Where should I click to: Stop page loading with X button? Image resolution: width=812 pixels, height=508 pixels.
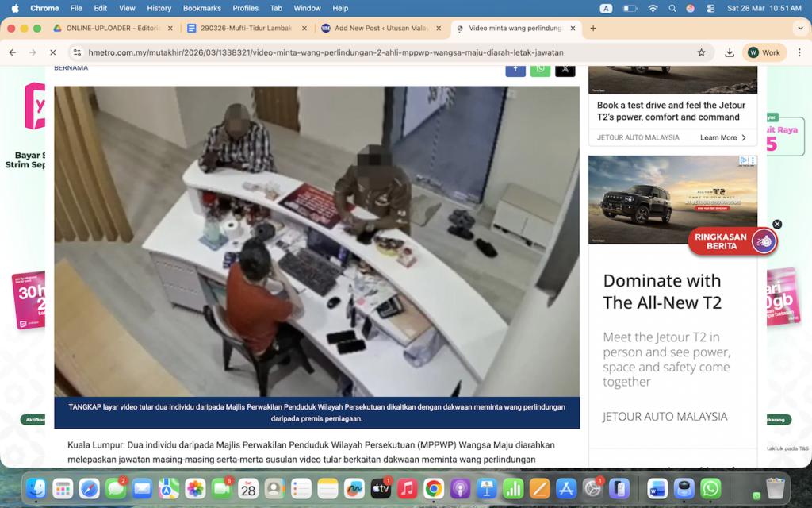[53, 52]
